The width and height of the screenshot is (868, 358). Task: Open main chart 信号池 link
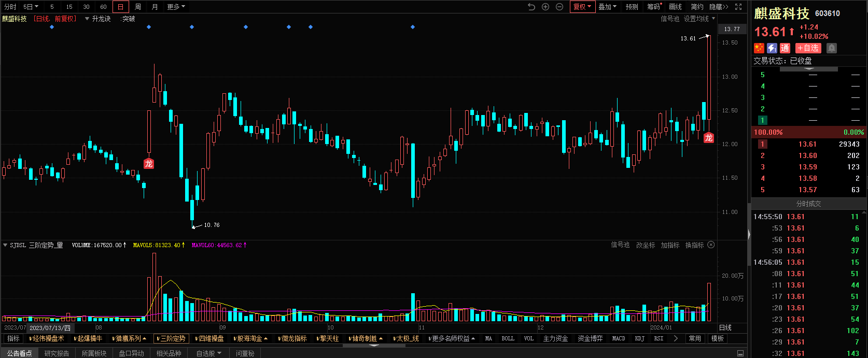click(670, 19)
